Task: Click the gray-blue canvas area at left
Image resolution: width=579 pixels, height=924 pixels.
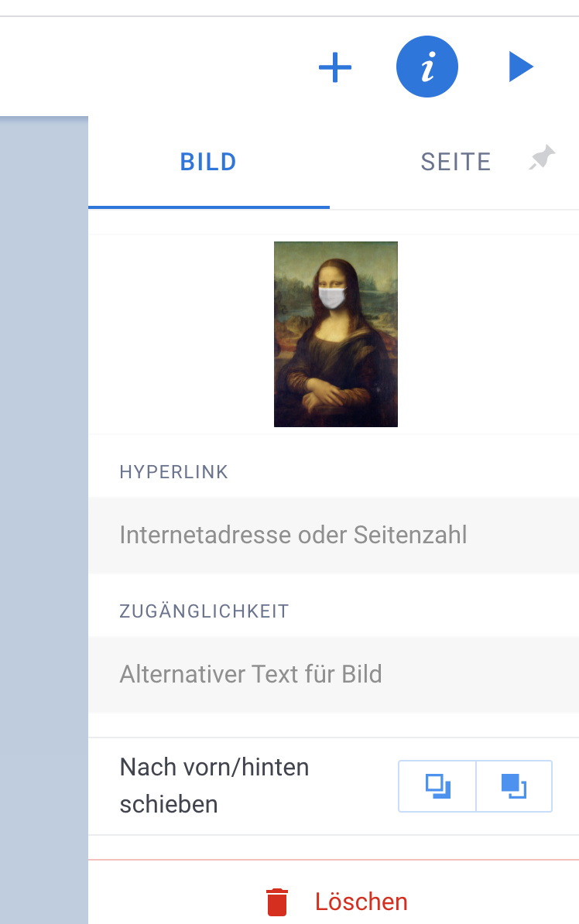Action: point(44,520)
